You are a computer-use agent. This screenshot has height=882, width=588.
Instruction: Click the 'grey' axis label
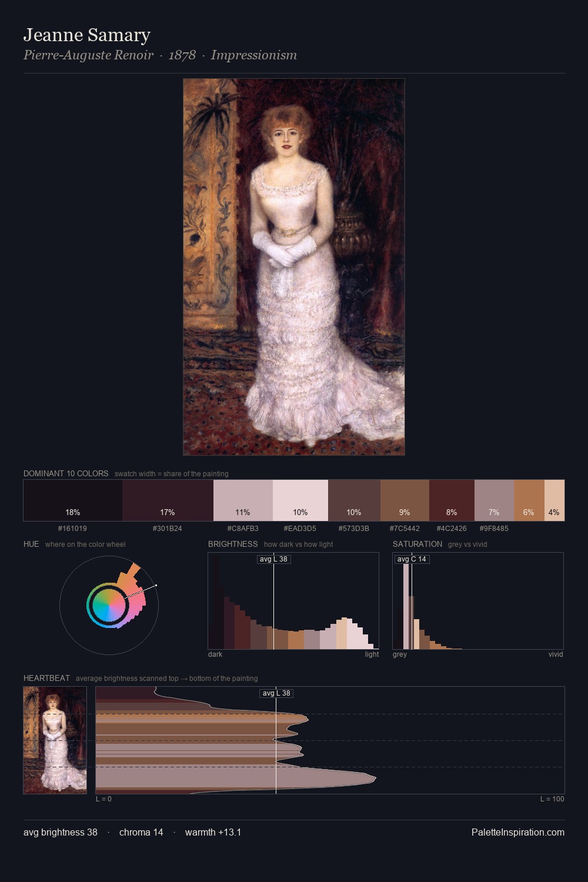(x=400, y=654)
